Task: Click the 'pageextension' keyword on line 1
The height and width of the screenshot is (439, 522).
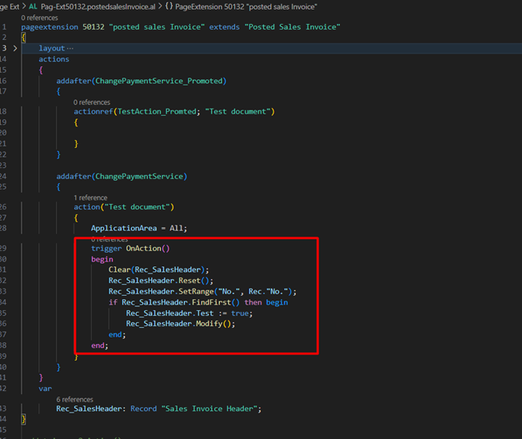Action: 50,27
